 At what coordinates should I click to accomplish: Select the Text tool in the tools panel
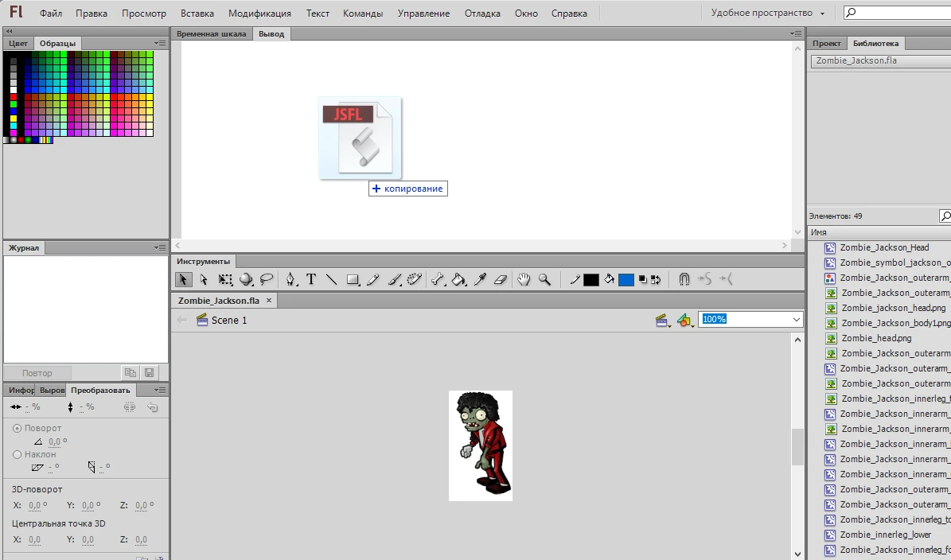(x=311, y=279)
